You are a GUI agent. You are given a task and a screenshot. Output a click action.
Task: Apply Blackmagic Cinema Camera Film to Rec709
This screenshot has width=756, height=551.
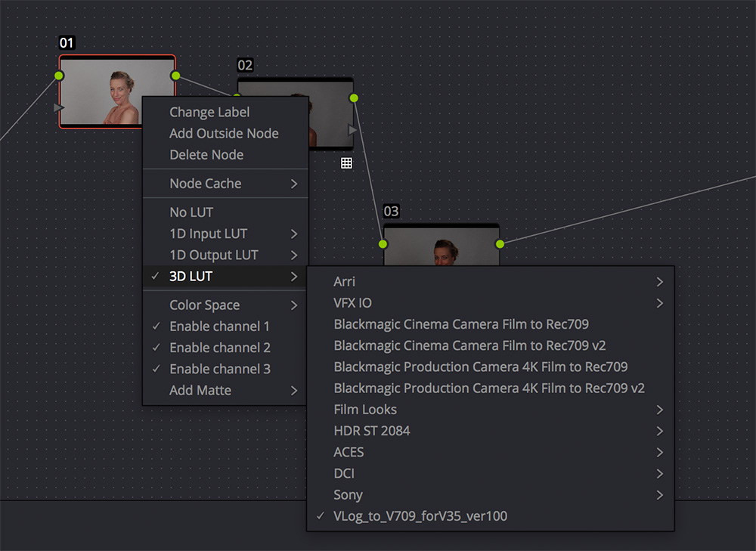click(x=491, y=324)
